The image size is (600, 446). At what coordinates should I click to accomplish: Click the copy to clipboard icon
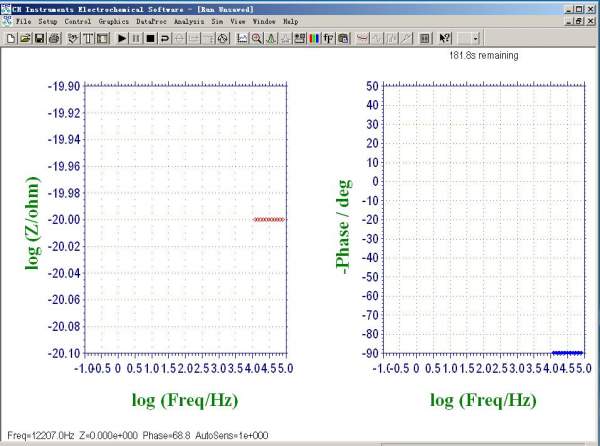[343, 38]
